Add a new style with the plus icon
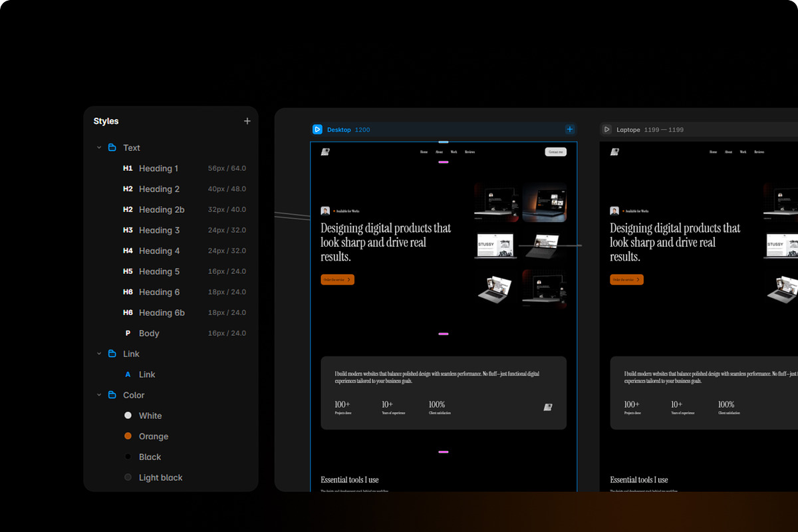Viewport: 798px width, 532px height. tap(247, 121)
